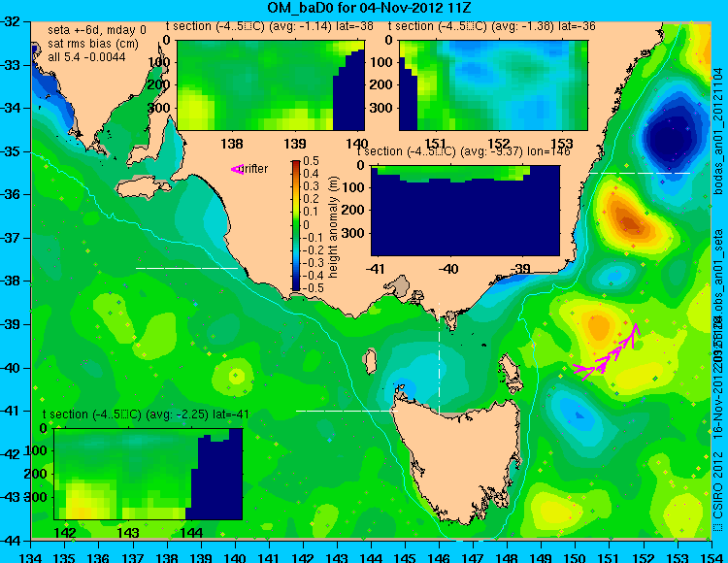
Task: Click the '0.5' color bar tick label
Action: click(311, 161)
